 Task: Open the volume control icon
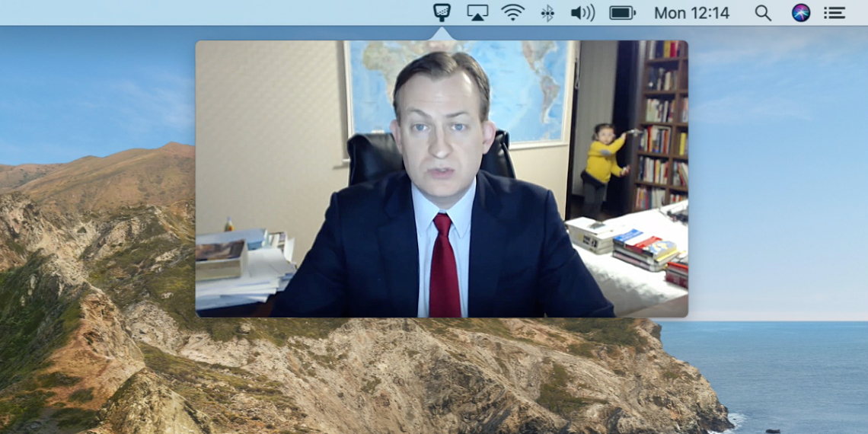[x=582, y=13]
